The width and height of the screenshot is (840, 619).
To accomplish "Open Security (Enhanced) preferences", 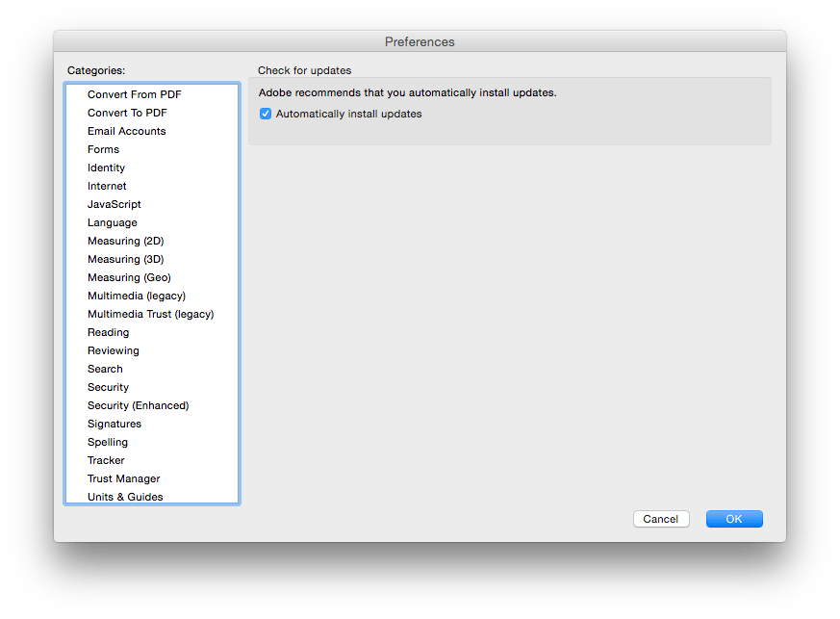I will point(138,405).
